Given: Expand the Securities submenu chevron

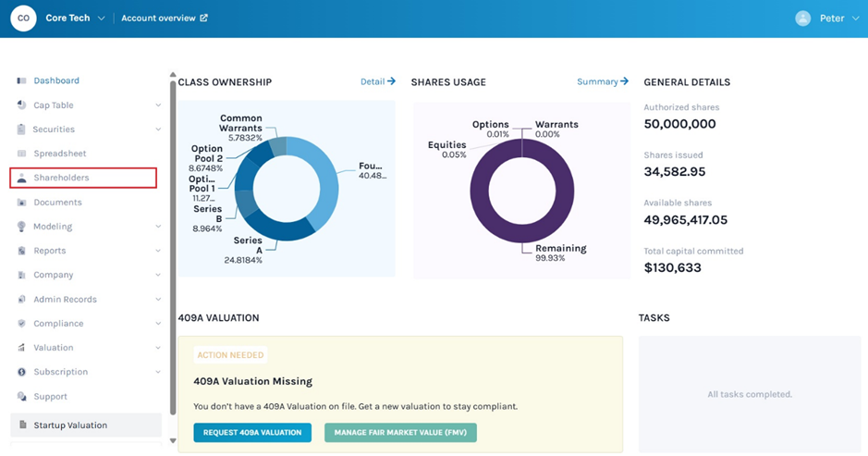Looking at the screenshot, I should coord(158,129).
